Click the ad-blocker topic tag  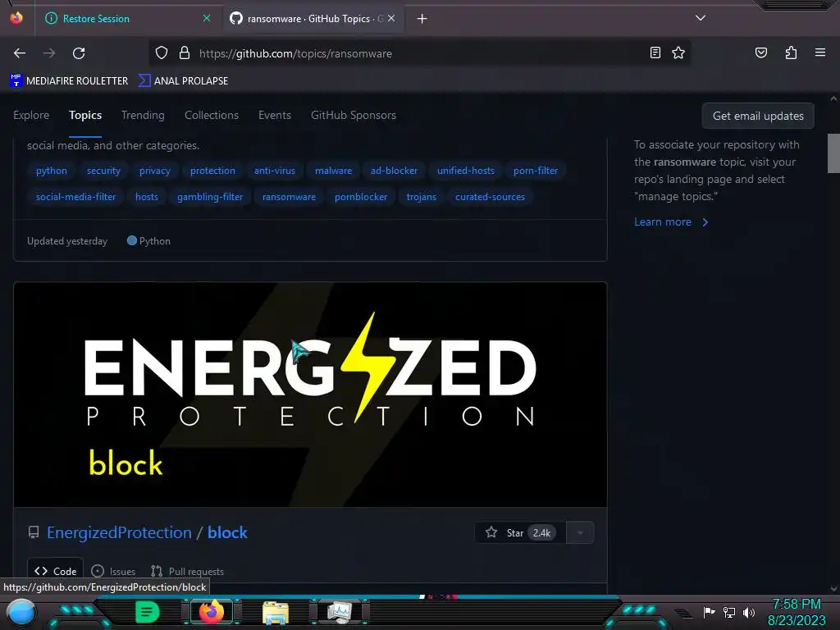(395, 171)
